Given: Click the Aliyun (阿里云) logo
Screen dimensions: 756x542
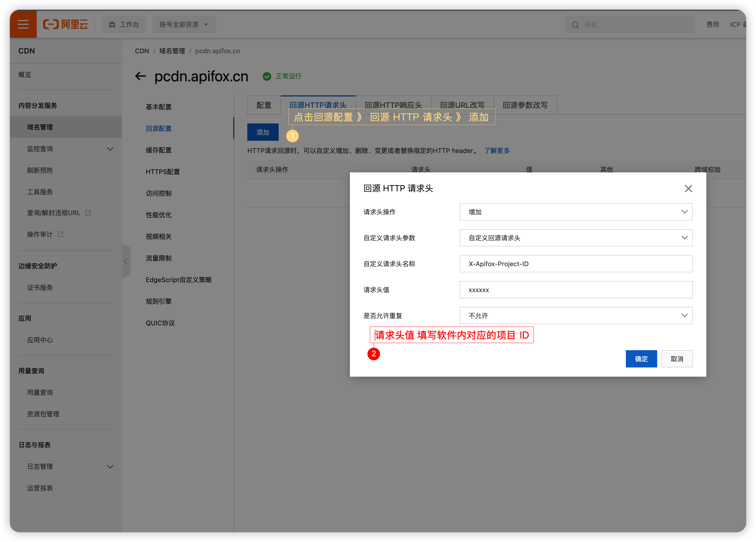Looking at the screenshot, I should pyautogui.click(x=65, y=24).
